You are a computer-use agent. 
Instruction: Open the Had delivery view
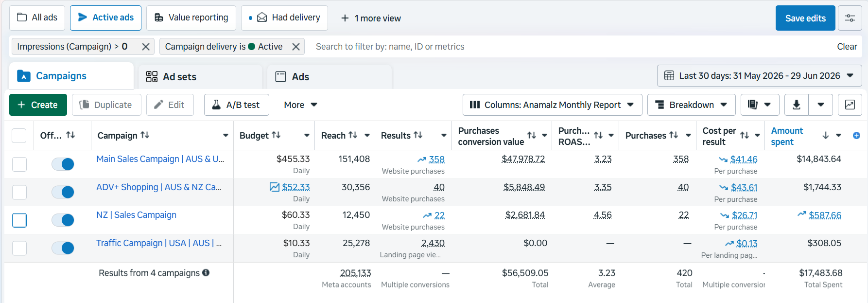[284, 18]
